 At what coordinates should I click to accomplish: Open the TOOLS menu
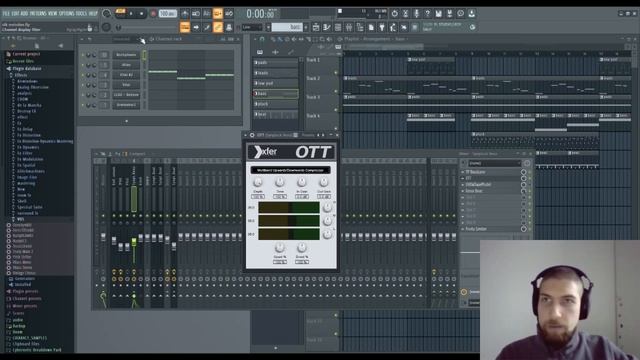(81, 13)
